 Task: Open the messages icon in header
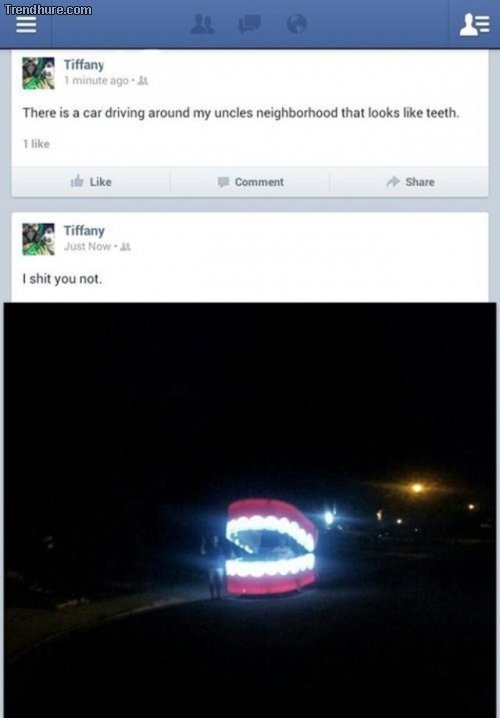250,24
